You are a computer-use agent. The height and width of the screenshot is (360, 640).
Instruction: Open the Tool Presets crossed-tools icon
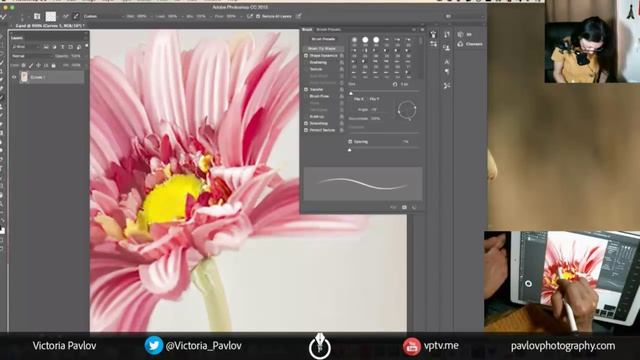447,86
